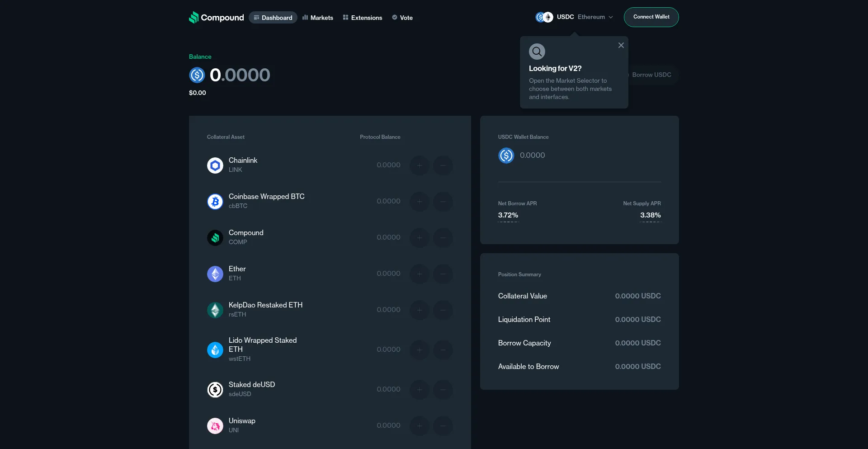Click the Compound logo in header
Viewport: 868px width, 449px height.
coord(216,18)
